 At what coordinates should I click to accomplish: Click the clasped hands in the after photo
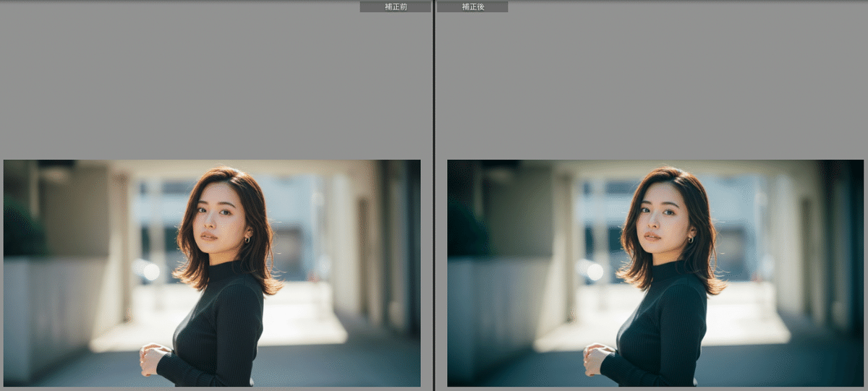click(x=597, y=358)
